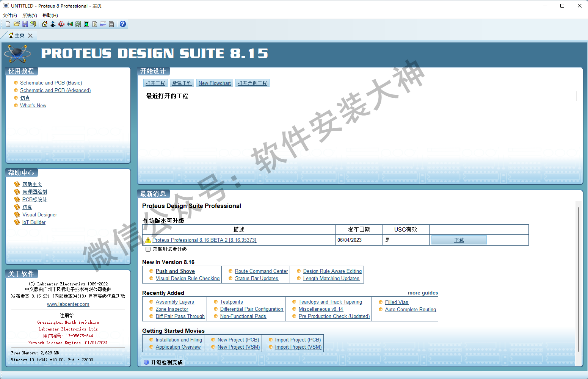The height and width of the screenshot is (379, 588).
Task: Open the Auto Complete Routing guide
Action: (411, 309)
